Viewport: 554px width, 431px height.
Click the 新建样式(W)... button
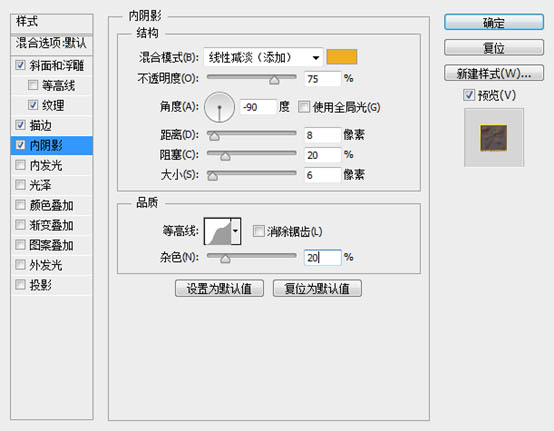click(494, 73)
